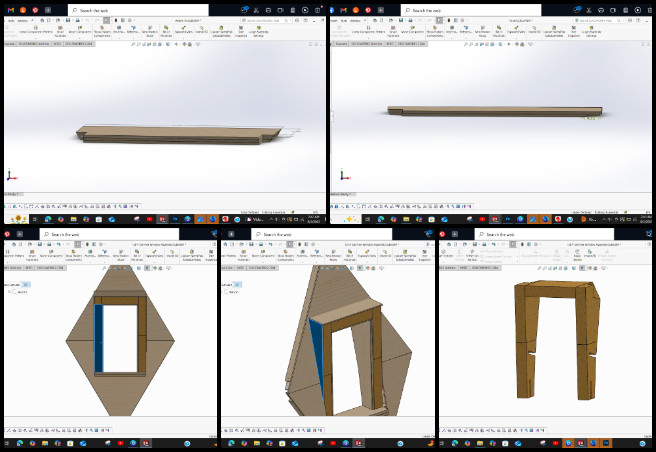Click Photoshop in the taskbar under the angled plank window
Viewport: 656px width, 452px height.
click(174, 219)
